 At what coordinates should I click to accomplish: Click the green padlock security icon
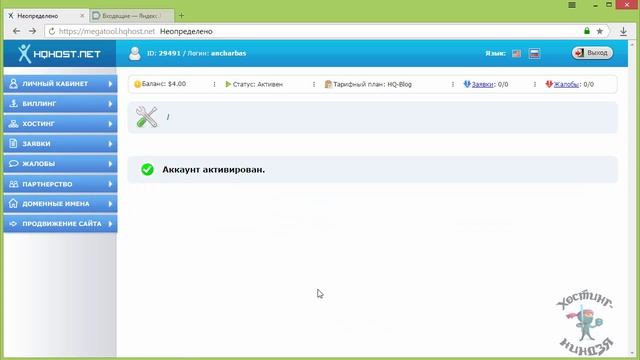(x=587, y=31)
